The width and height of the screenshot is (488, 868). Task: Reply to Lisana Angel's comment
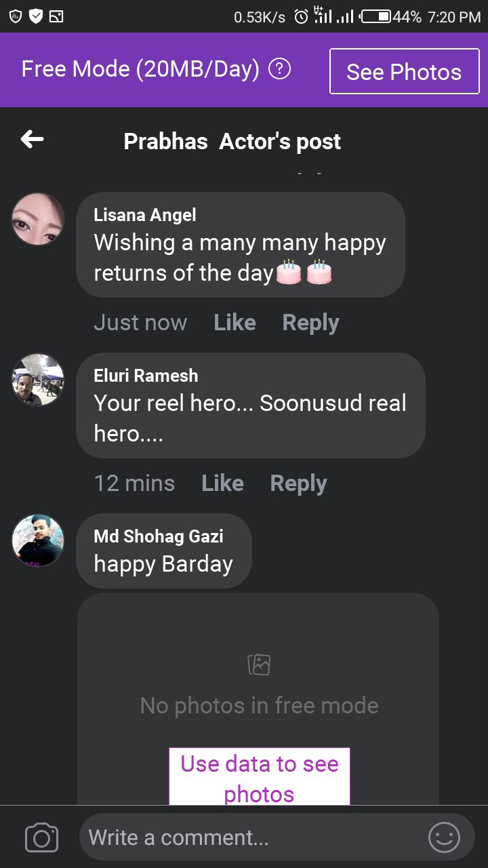(310, 323)
